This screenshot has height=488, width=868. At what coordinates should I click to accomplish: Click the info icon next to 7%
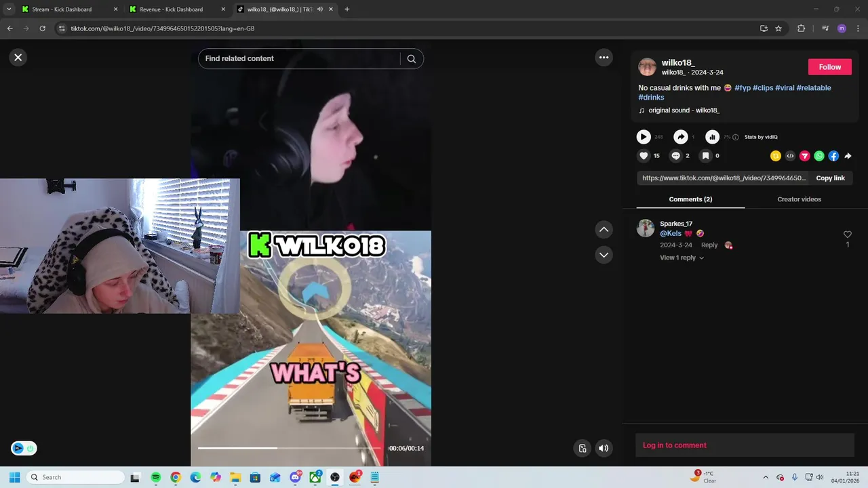click(736, 137)
